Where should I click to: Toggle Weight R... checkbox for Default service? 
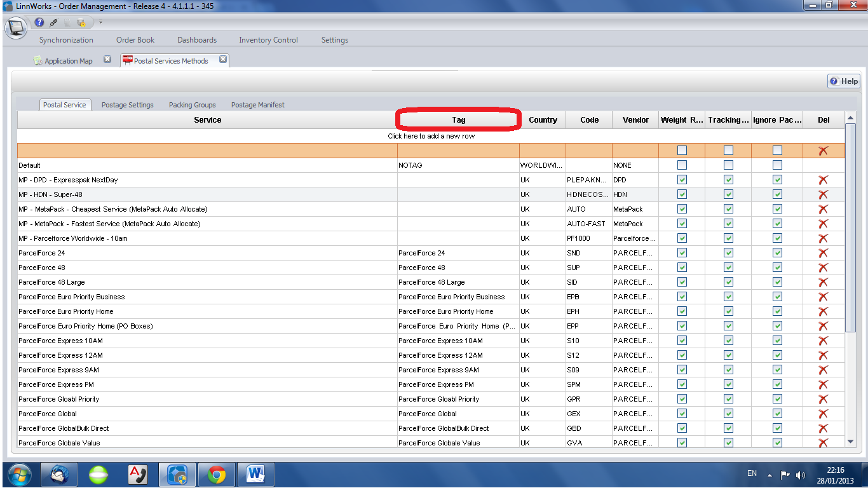point(682,165)
